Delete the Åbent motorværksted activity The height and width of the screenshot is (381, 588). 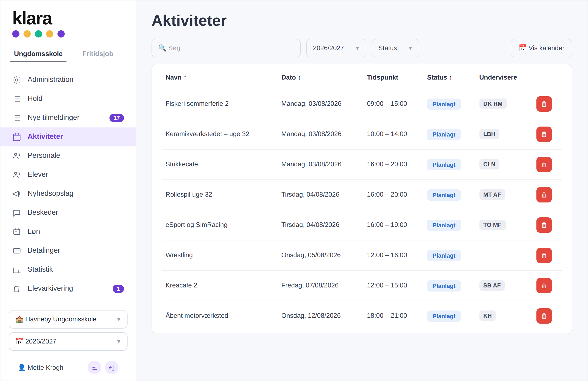(544, 316)
